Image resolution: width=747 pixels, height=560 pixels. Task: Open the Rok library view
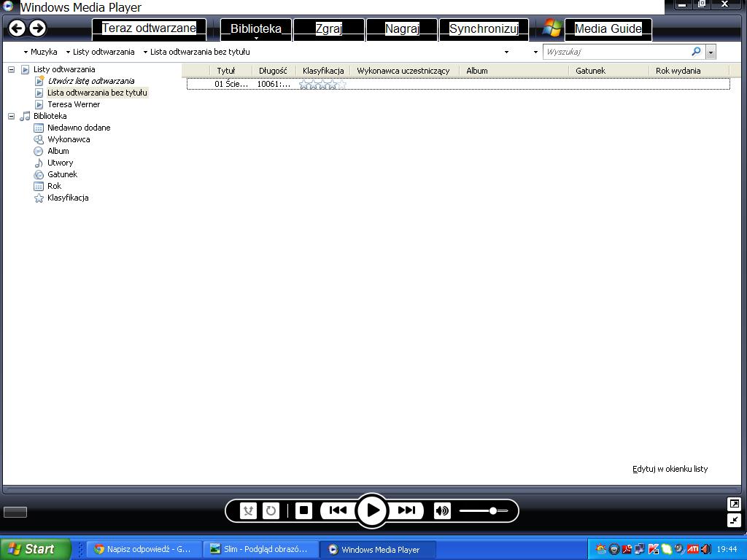(54, 186)
